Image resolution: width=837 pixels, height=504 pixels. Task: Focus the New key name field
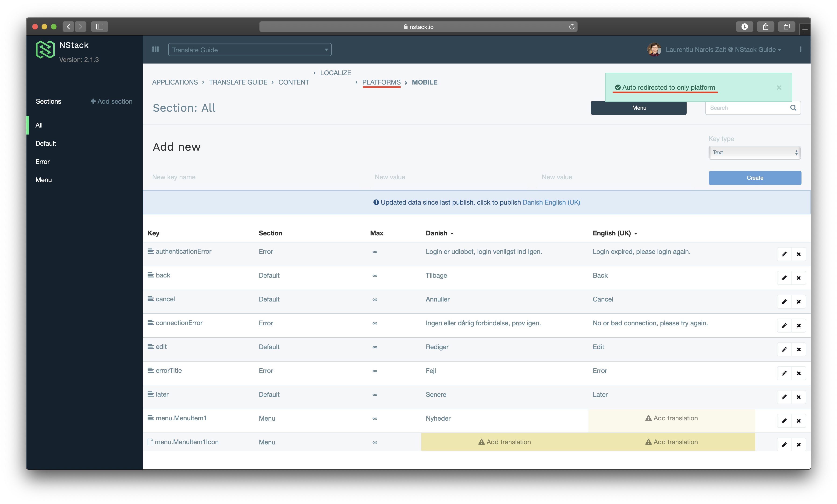[254, 177]
